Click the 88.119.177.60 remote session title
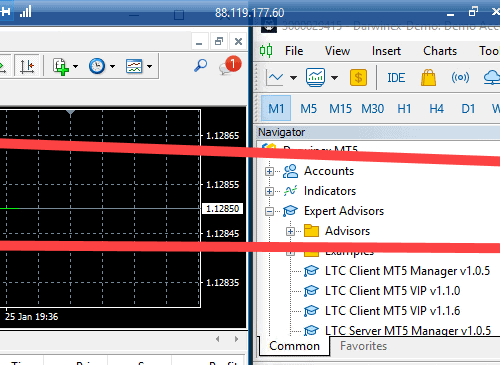The height and width of the screenshot is (365, 500). [x=249, y=13]
